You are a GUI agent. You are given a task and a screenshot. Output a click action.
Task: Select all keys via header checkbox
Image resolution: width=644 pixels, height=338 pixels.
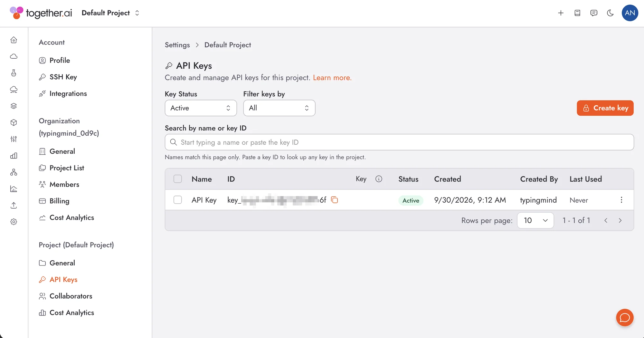(x=178, y=179)
